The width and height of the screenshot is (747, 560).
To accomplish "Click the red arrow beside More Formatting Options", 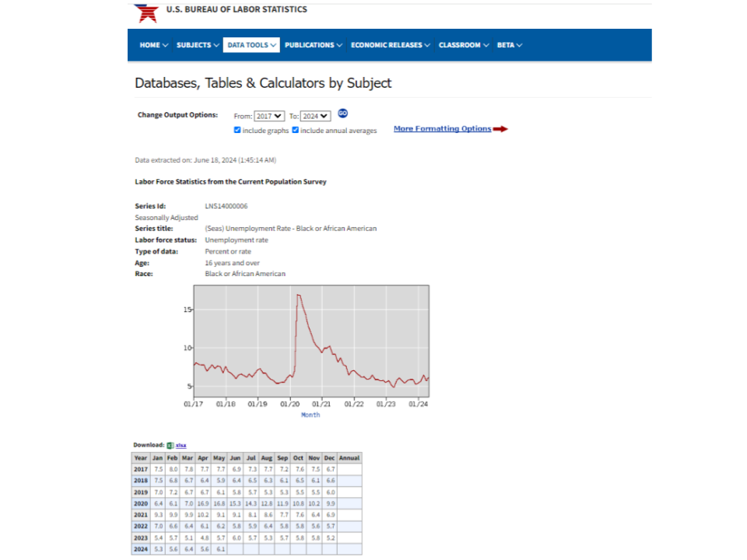I will tap(500, 129).
